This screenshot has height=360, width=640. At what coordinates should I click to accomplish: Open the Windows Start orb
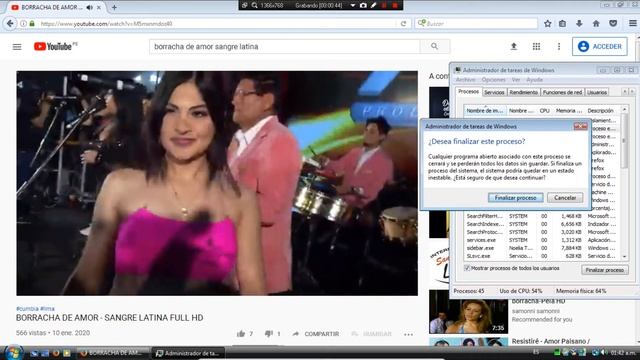click(13, 352)
